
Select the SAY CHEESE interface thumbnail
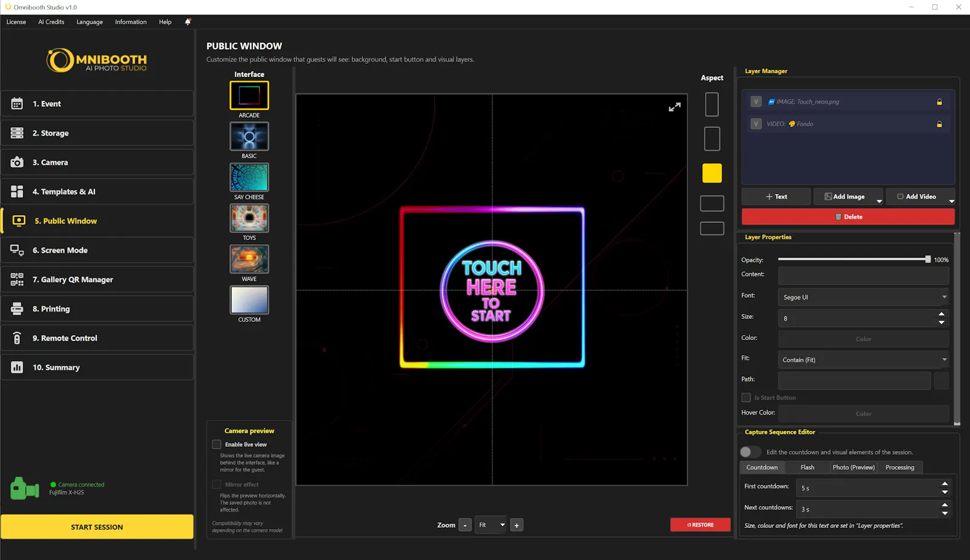tap(249, 177)
